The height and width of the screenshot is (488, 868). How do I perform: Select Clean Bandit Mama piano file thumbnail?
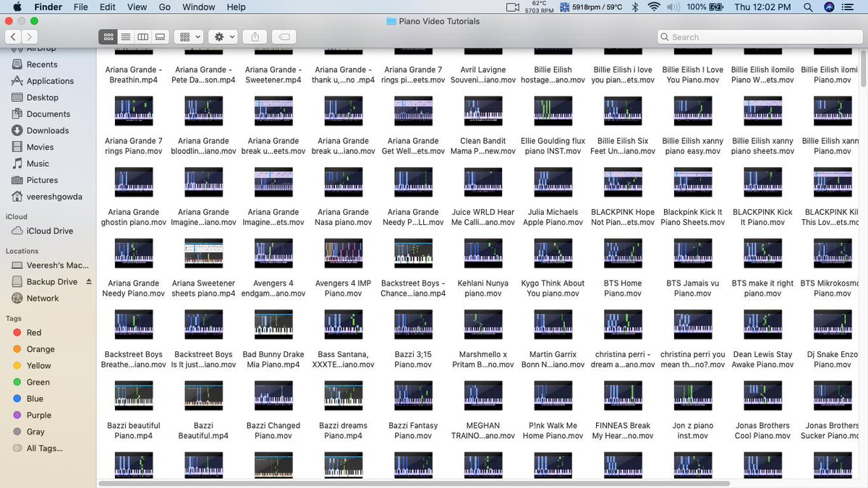(483, 111)
